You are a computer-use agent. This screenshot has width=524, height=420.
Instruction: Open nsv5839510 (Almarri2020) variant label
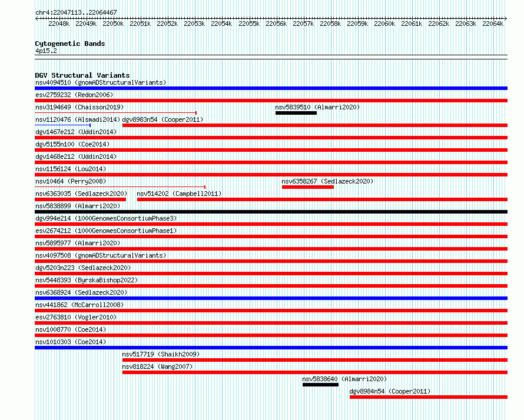[x=317, y=107]
